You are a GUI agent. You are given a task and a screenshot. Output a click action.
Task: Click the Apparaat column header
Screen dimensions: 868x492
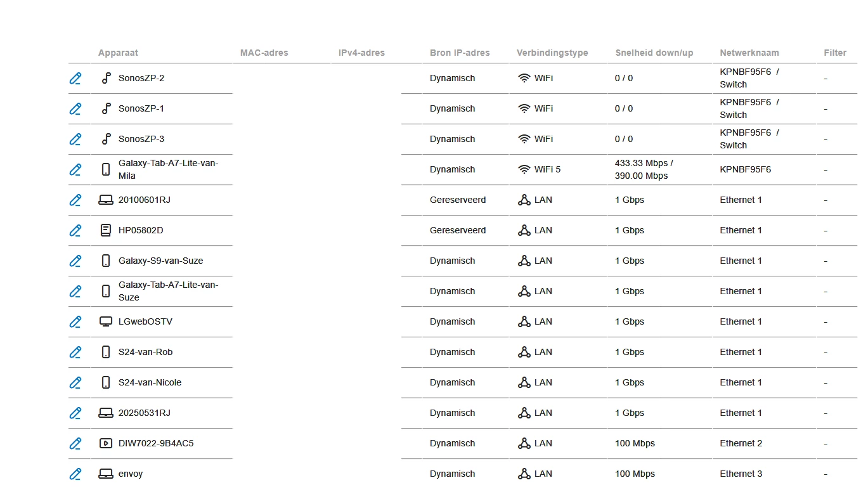pyautogui.click(x=118, y=53)
